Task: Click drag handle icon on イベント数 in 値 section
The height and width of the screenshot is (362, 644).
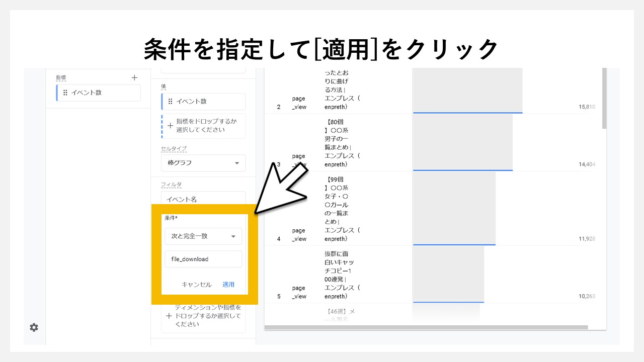Action: click(171, 101)
